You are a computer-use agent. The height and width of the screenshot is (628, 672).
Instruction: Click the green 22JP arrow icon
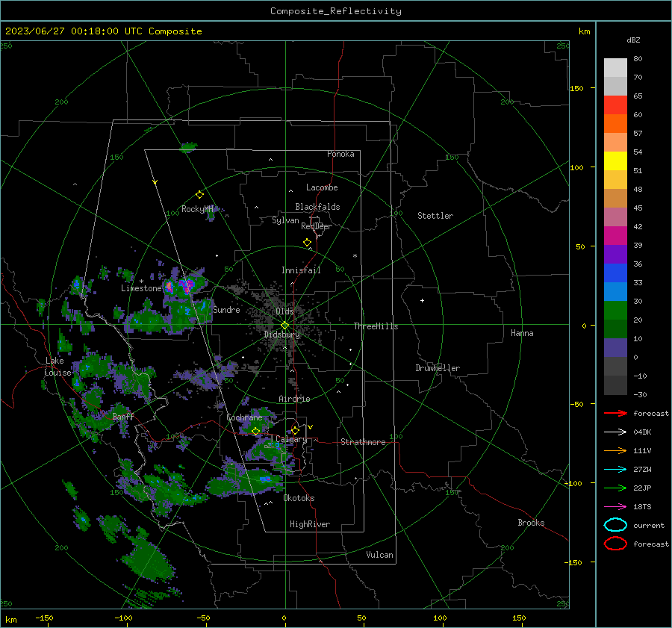(615, 488)
